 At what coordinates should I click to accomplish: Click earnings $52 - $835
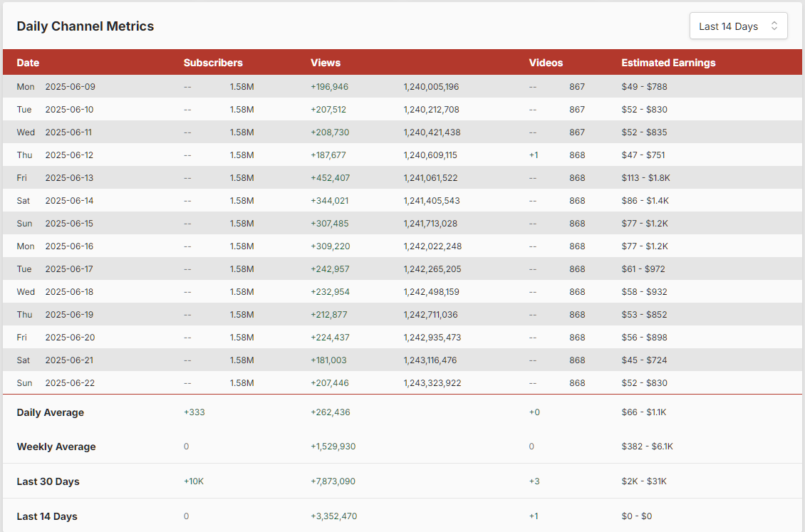pyautogui.click(x=644, y=132)
